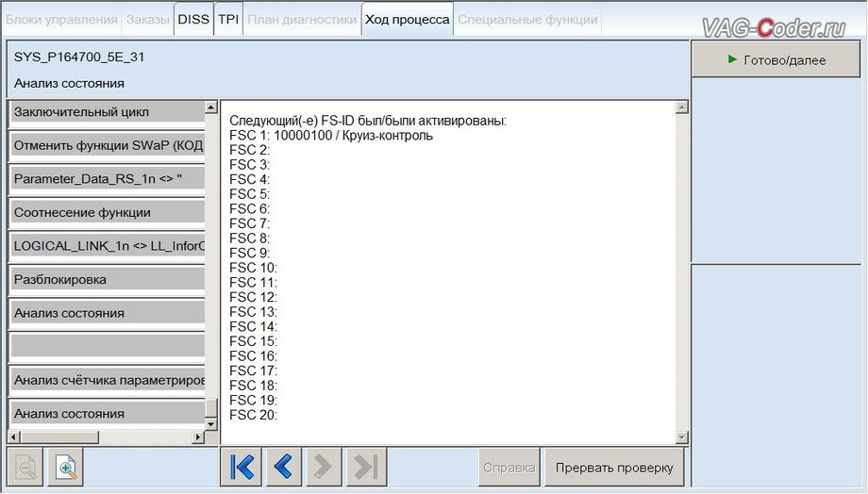
Task: Click step list vertical scrollbar thumb
Action: (x=211, y=408)
